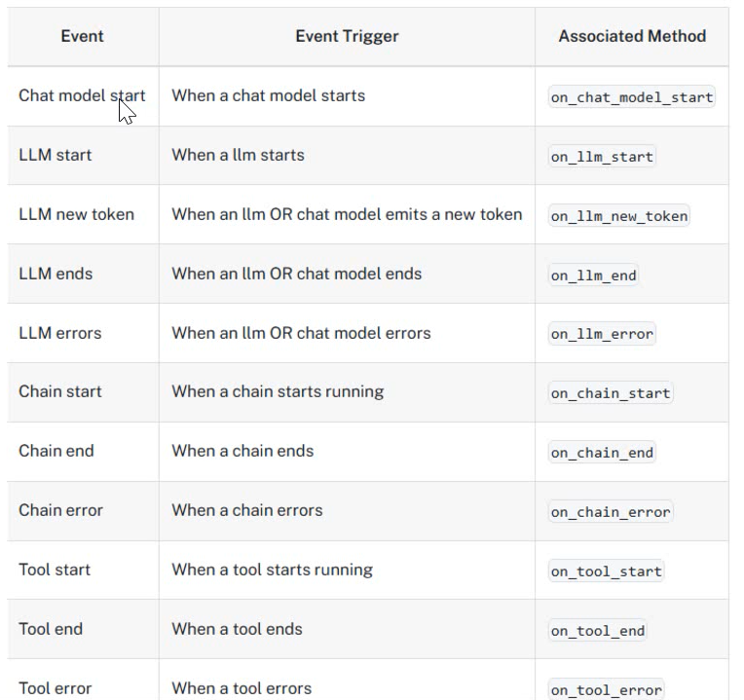Click the on_chat_model_start method code
The height and width of the screenshot is (700, 744).
[631, 96]
